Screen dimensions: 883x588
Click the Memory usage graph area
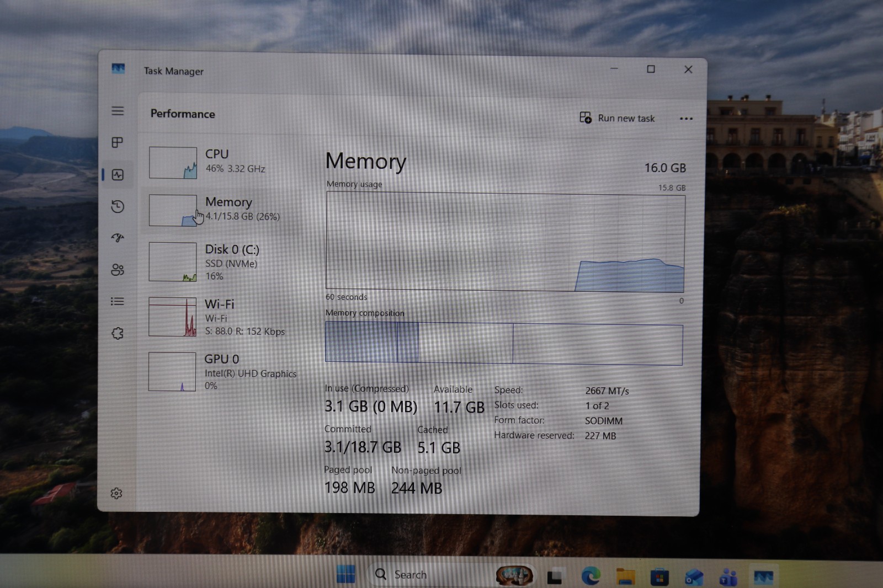505,242
